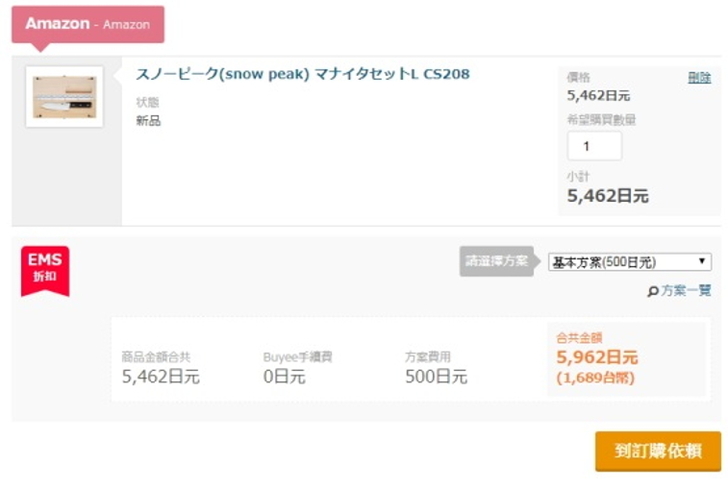Click the EMS 折扣 discount badge
The image size is (728, 490).
click(45, 268)
